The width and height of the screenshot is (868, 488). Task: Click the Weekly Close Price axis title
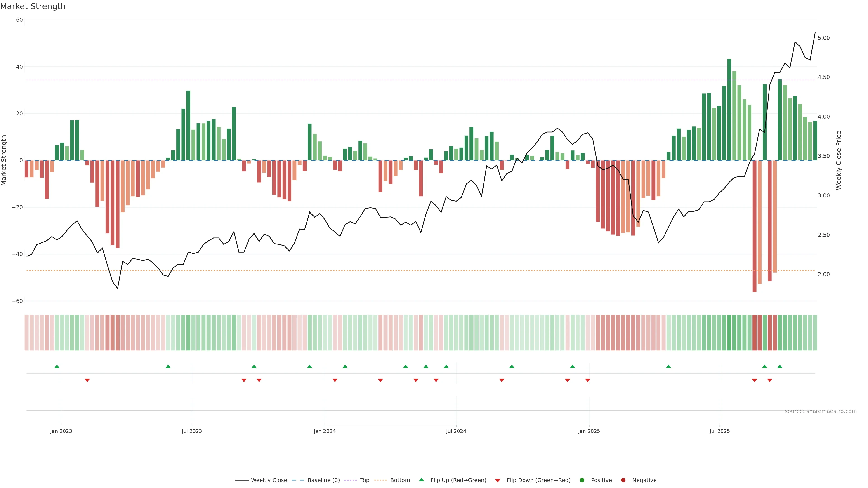click(x=839, y=160)
